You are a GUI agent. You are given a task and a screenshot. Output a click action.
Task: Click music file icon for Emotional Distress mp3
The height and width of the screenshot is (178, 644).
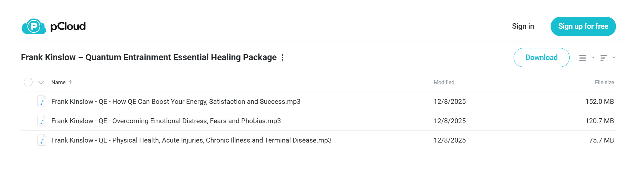(x=42, y=121)
